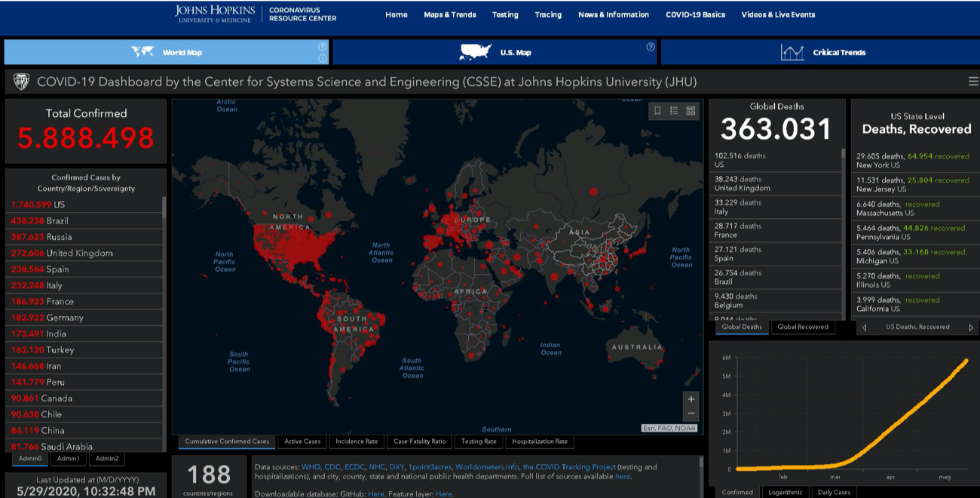Select Cumulative Confirmed Cases map tab
The width and height of the screenshot is (980, 498).
[x=227, y=441]
